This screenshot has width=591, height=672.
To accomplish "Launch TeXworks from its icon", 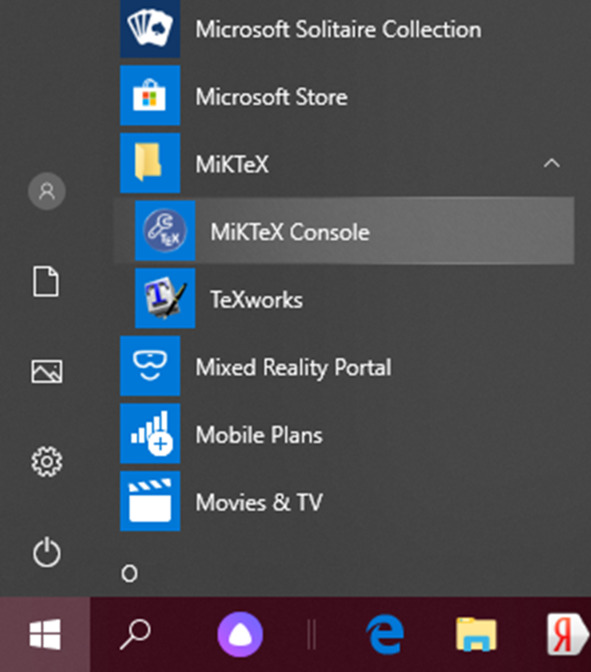I will coord(165,298).
